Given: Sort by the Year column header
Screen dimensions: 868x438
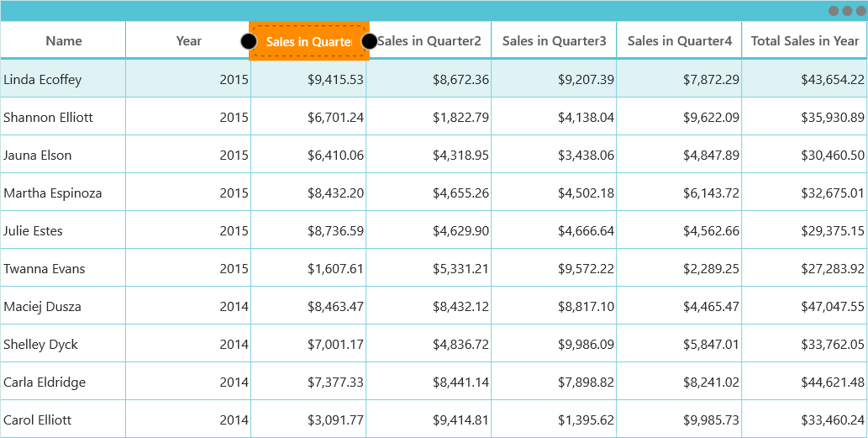Looking at the screenshot, I should [x=188, y=40].
